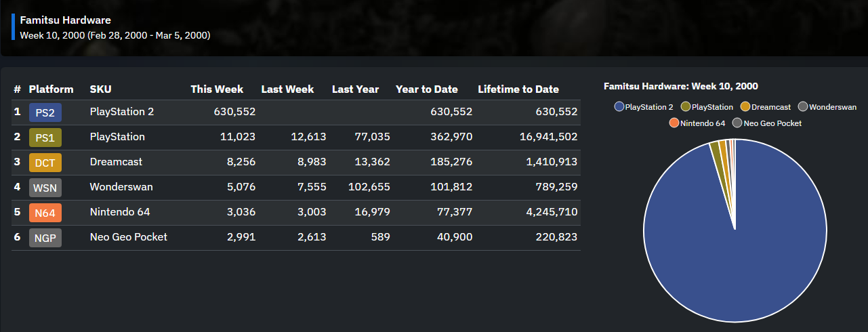Click the NGP platform badge
This screenshot has height=332, width=868.
point(45,238)
